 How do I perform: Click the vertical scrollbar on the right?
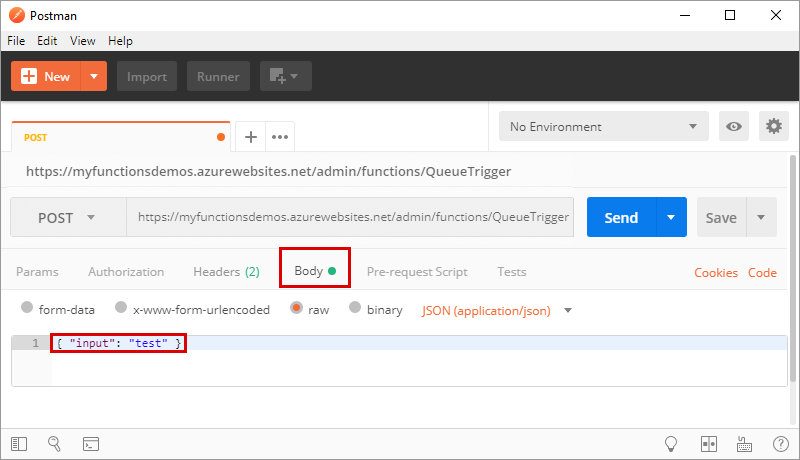pos(793,269)
